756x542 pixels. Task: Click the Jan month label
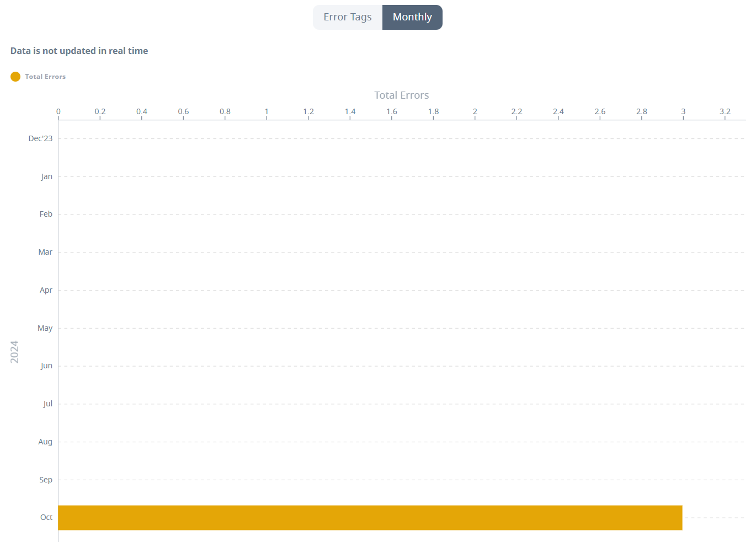(x=46, y=176)
